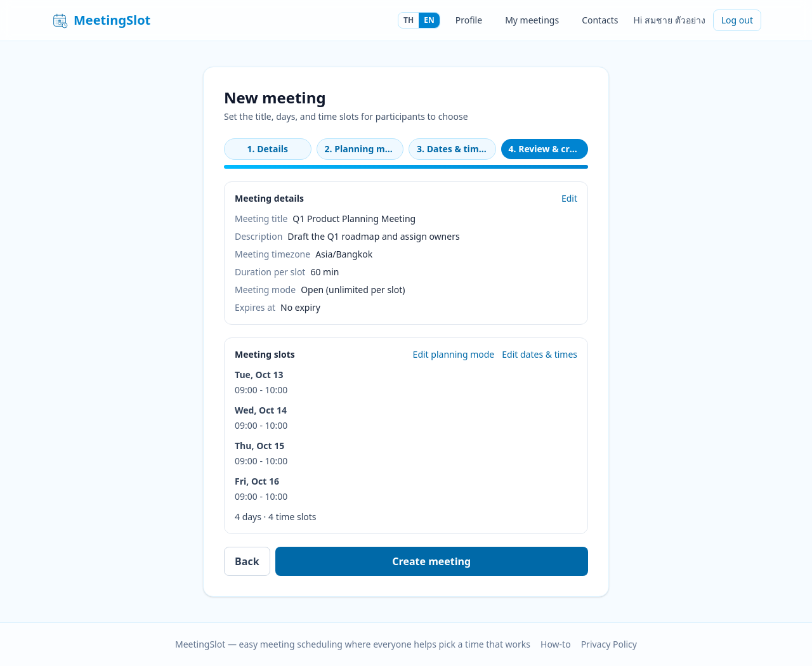Click the description text about Q1 roadmap
The image size is (812, 666).
(x=374, y=237)
